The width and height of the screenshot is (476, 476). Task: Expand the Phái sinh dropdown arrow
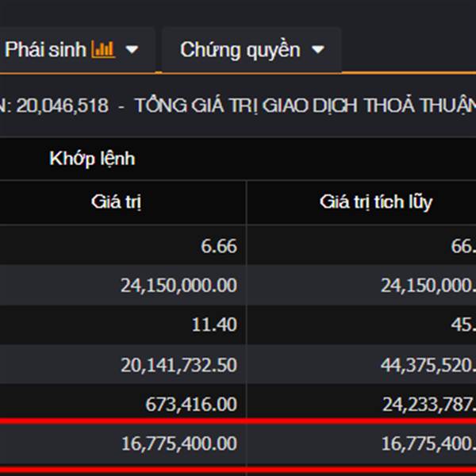[132, 50]
